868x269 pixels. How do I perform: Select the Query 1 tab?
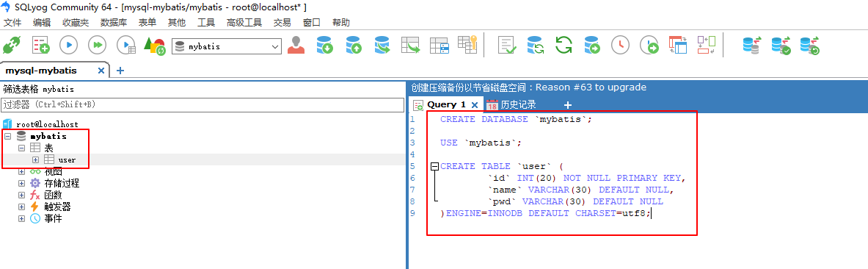[x=446, y=104]
